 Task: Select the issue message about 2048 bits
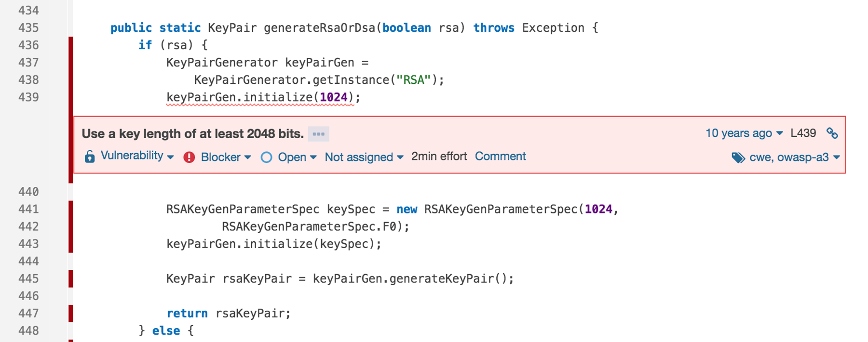(192, 133)
